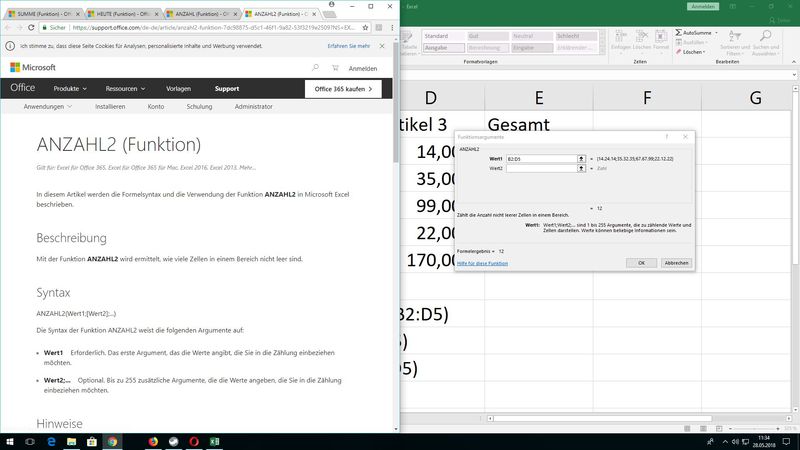
Task: Click the Chrome address bar URL
Action: [213, 28]
